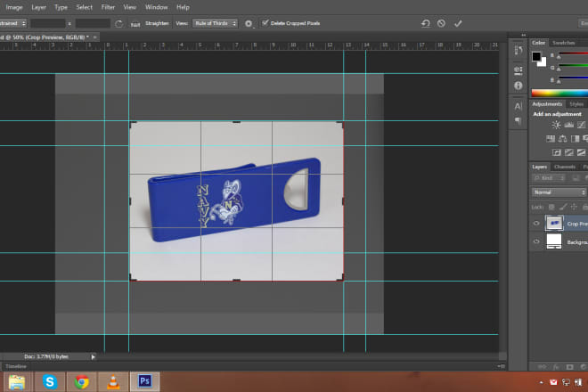
Task: Open File Explorer from taskbar
Action: pyautogui.click(x=17, y=382)
